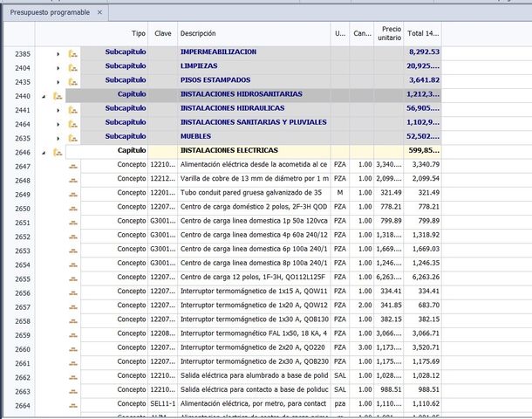532x419 pixels.
Task: Click folder icon of LIMPIEZAS row
Action: 73,68
